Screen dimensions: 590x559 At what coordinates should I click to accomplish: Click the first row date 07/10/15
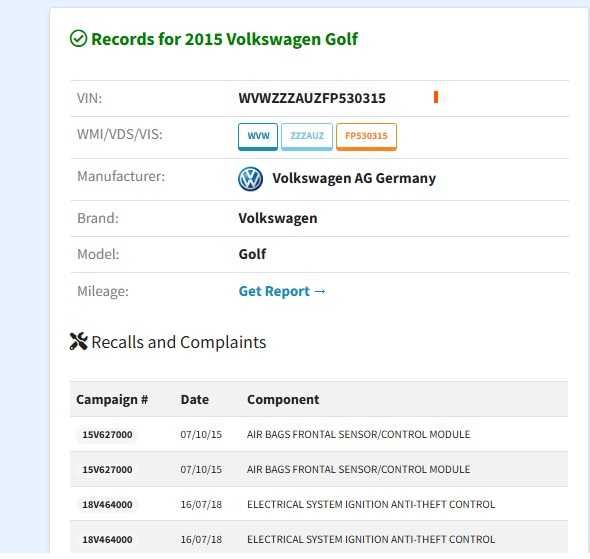(201, 434)
